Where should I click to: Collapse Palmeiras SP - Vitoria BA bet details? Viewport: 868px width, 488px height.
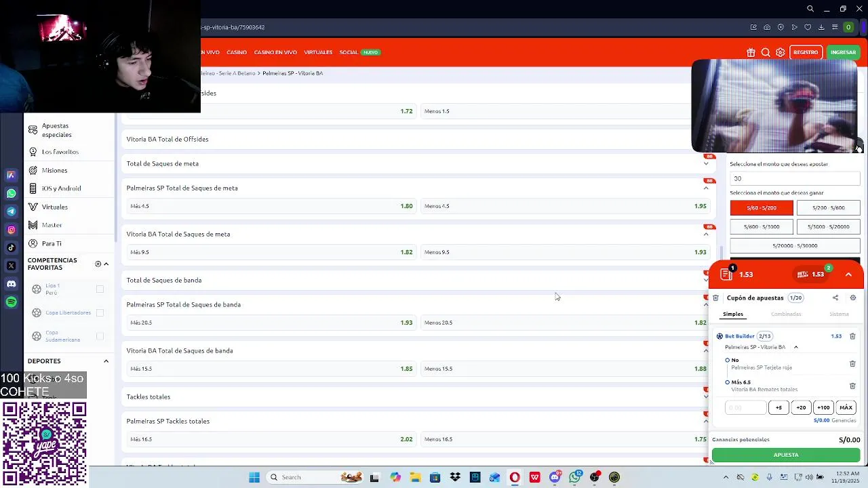[796, 347]
